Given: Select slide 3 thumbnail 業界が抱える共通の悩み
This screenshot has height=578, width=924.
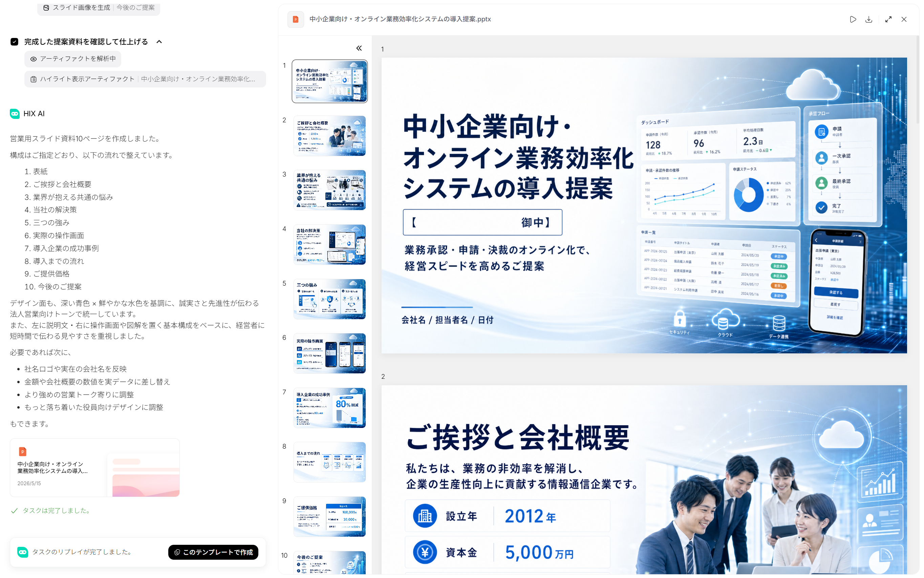Looking at the screenshot, I should (329, 190).
